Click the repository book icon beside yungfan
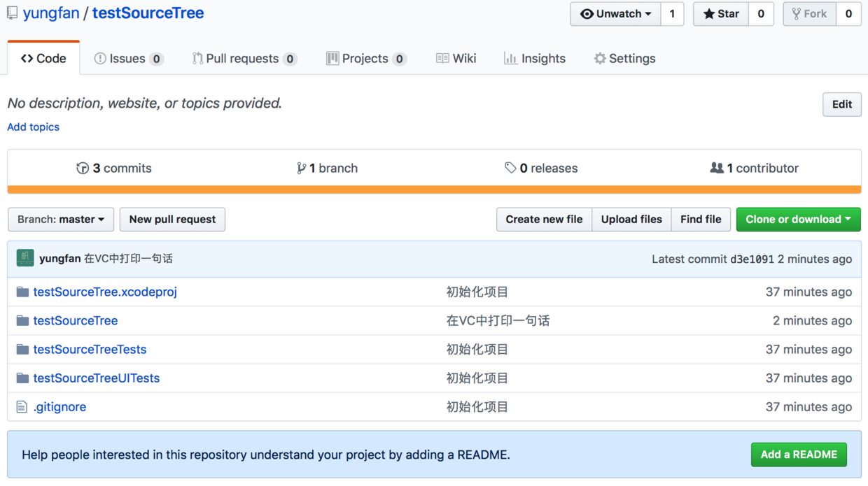 13,13
